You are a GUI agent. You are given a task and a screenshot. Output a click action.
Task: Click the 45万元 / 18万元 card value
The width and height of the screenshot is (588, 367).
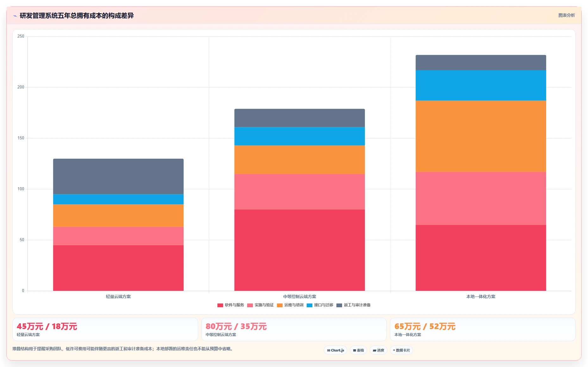pyautogui.click(x=47, y=327)
